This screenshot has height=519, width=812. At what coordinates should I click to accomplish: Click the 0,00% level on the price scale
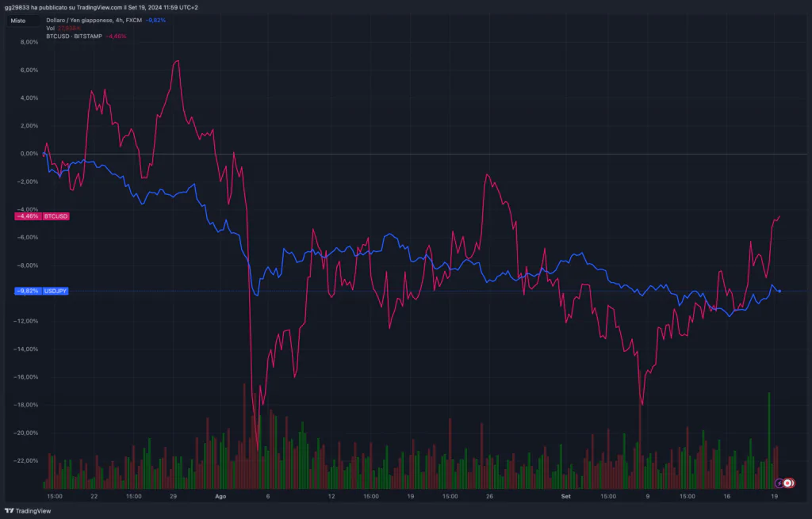pyautogui.click(x=28, y=154)
